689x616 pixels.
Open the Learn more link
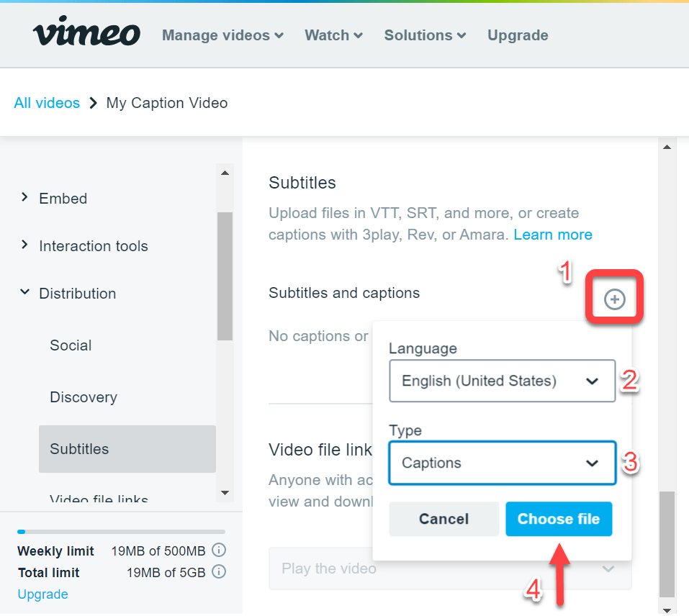(x=553, y=235)
